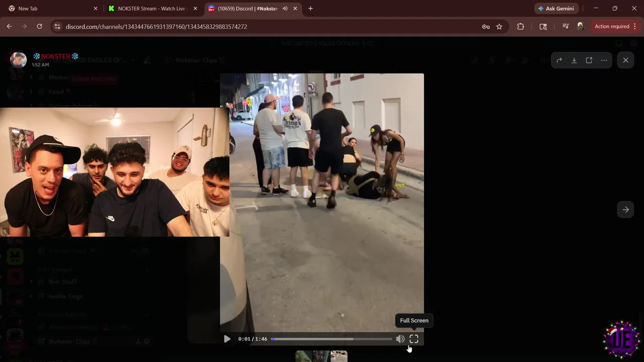
Task: Reload the Discord page
Action: click(x=39, y=27)
